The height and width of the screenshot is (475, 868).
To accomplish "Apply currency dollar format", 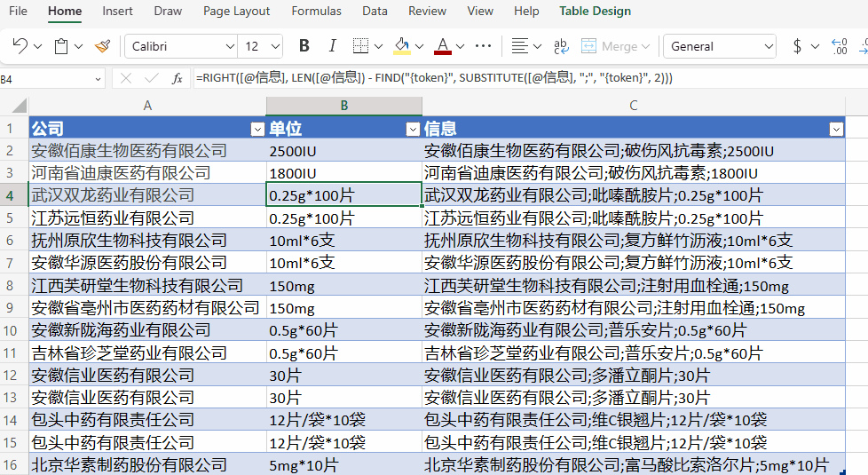I will (797, 46).
